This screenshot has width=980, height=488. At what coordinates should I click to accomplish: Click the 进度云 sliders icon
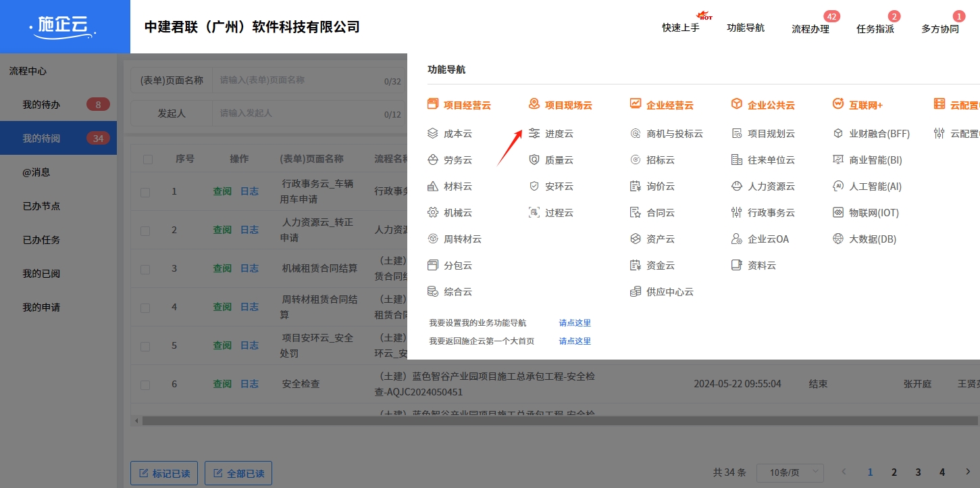534,134
